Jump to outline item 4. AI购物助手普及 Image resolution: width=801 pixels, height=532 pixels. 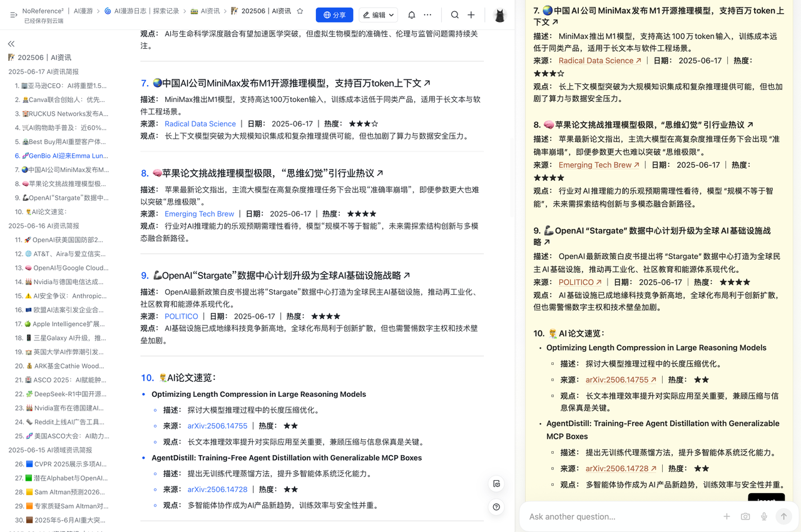point(61,128)
